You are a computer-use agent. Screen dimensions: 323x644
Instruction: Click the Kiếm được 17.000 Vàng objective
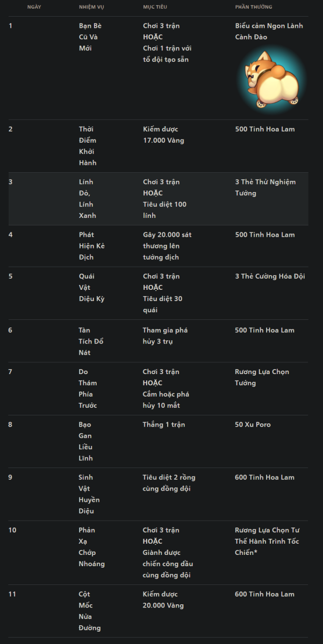coord(161,135)
